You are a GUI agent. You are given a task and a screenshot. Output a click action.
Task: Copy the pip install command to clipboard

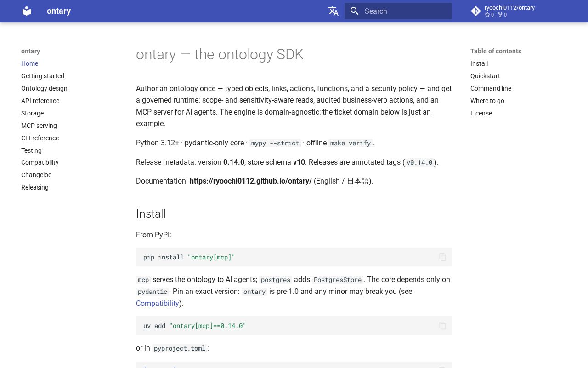coord(442,257)
